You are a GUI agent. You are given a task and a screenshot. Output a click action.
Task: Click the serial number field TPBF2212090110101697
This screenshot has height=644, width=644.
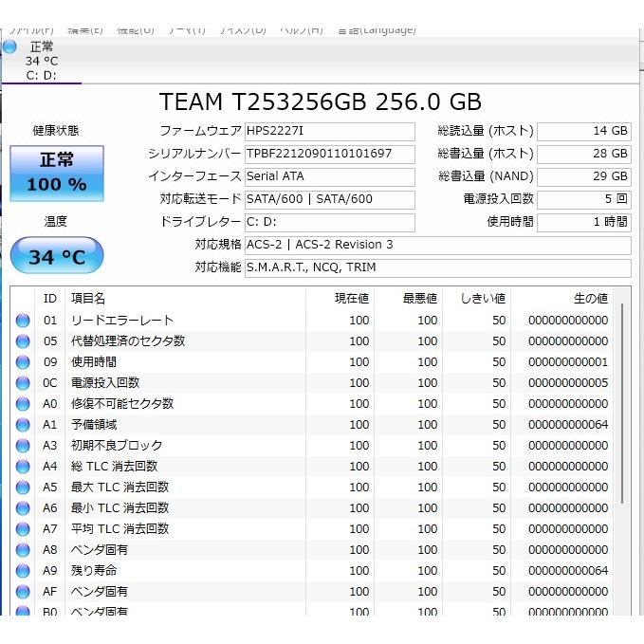click(328, 154)
